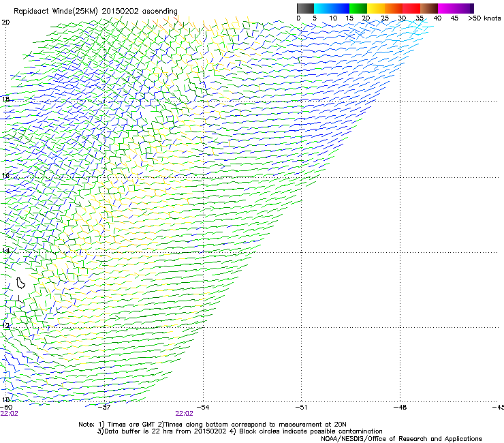Click the yellow 20-25 knots color segment
The height and width of the screenshot is (443, 504).
click(376, 8)
